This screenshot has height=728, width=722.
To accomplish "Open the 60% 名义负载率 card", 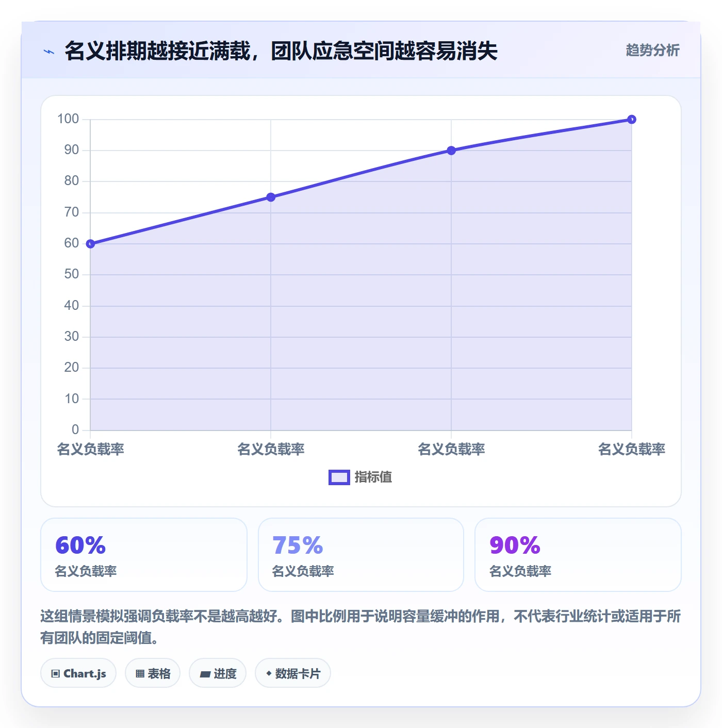I will tap(144, 555).
